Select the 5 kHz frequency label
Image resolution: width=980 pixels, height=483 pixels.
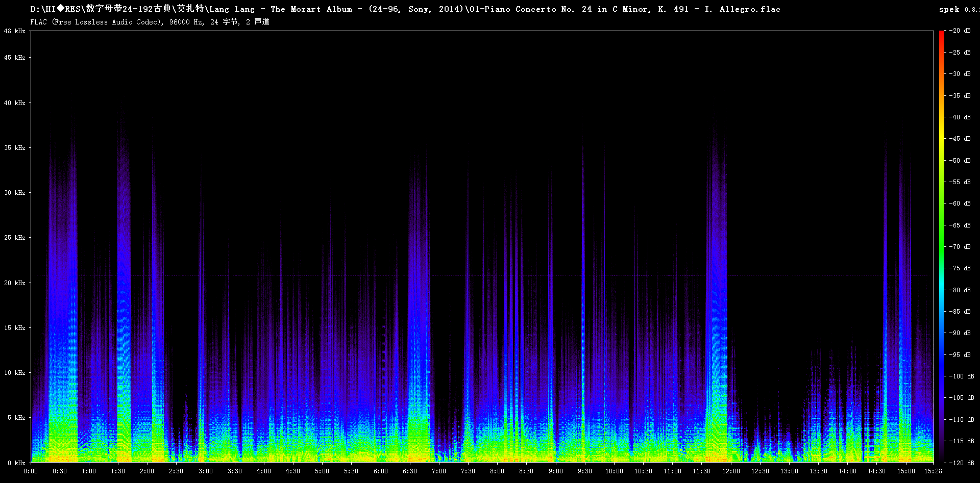(16, 418)
